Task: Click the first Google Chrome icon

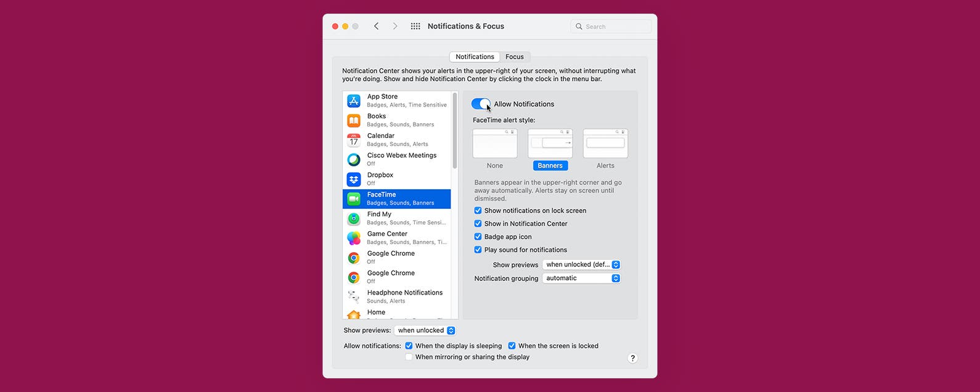Action: [x=354, y=258]
